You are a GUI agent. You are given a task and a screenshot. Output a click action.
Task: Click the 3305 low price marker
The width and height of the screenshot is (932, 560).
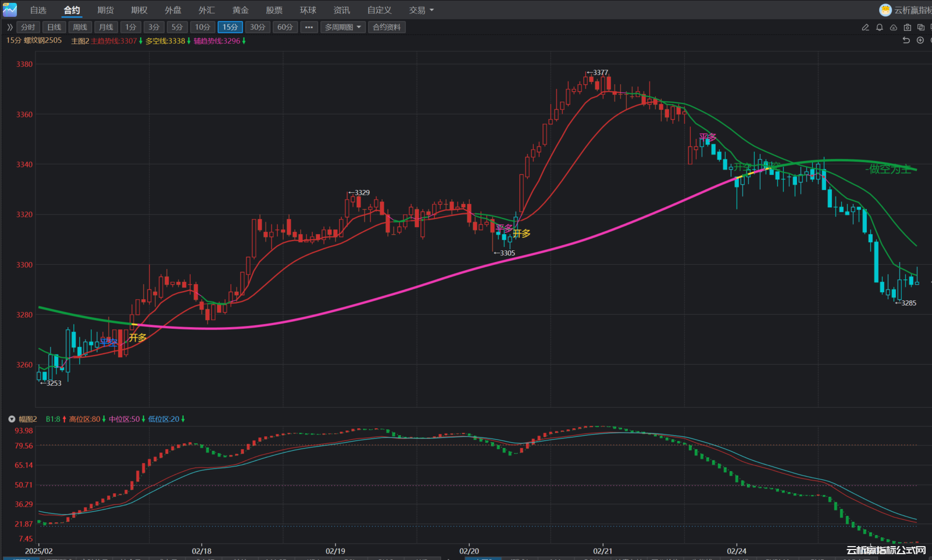point(504,253)
